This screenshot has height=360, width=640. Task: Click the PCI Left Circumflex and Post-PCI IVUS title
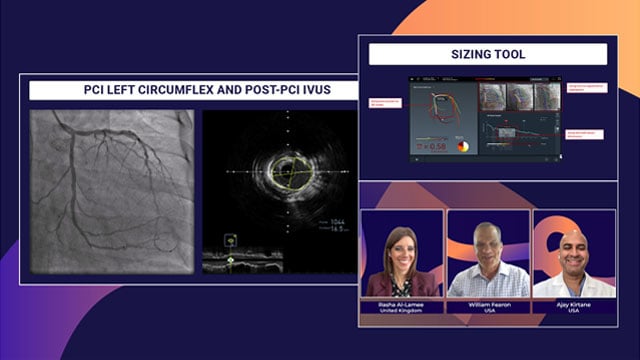pyautogui.click(x=207, y=90)
